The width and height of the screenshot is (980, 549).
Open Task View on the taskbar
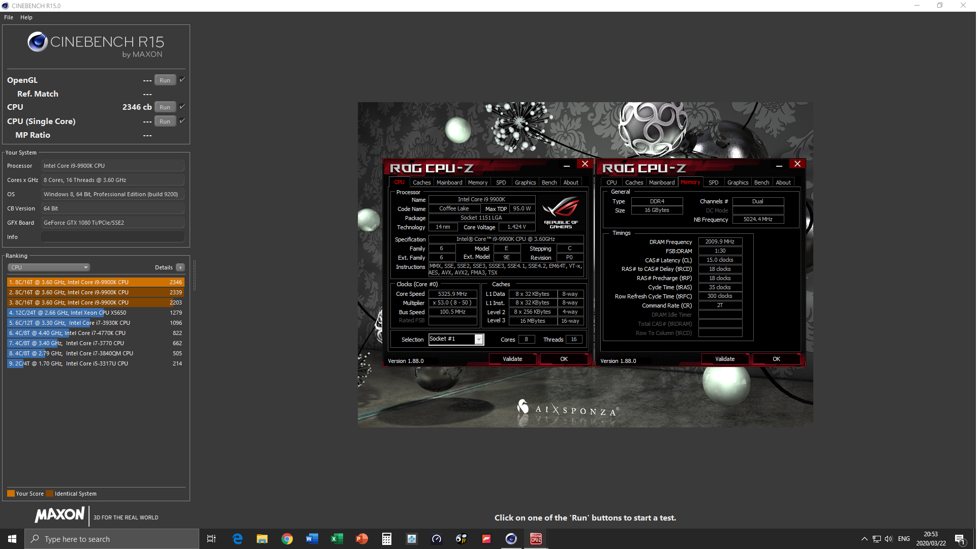tap(211, 539)
